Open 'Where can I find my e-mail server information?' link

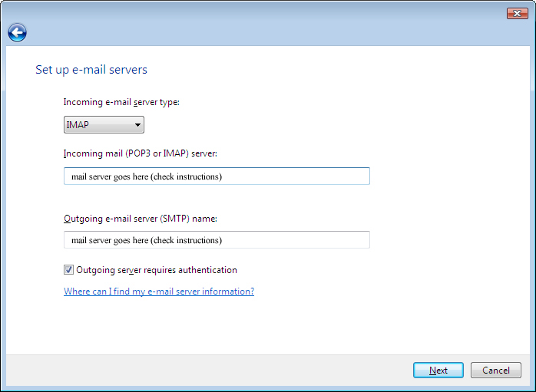coord(159,292)
